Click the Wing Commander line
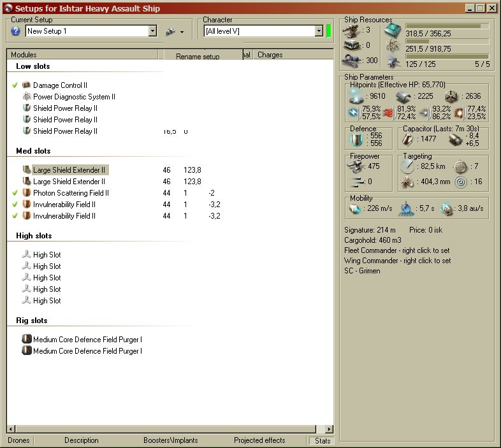This screenshot has width=501, height=448. coord(398,261)
